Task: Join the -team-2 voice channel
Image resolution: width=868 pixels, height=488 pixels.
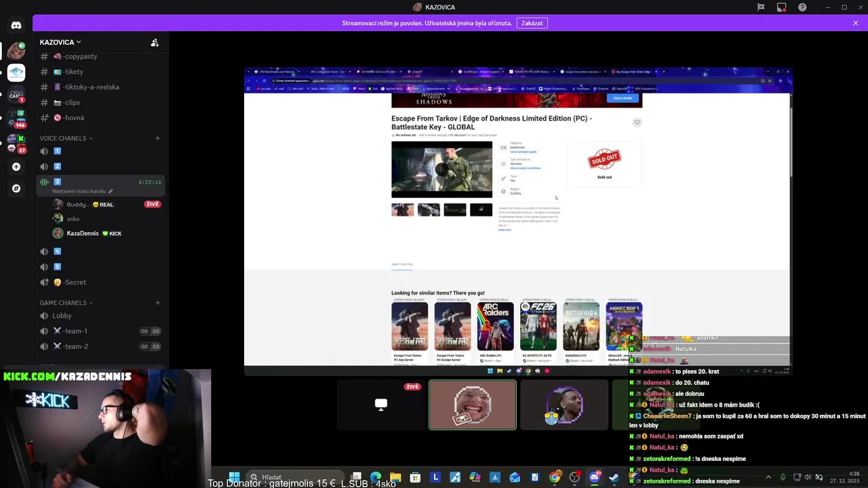Action: point(100,346)
